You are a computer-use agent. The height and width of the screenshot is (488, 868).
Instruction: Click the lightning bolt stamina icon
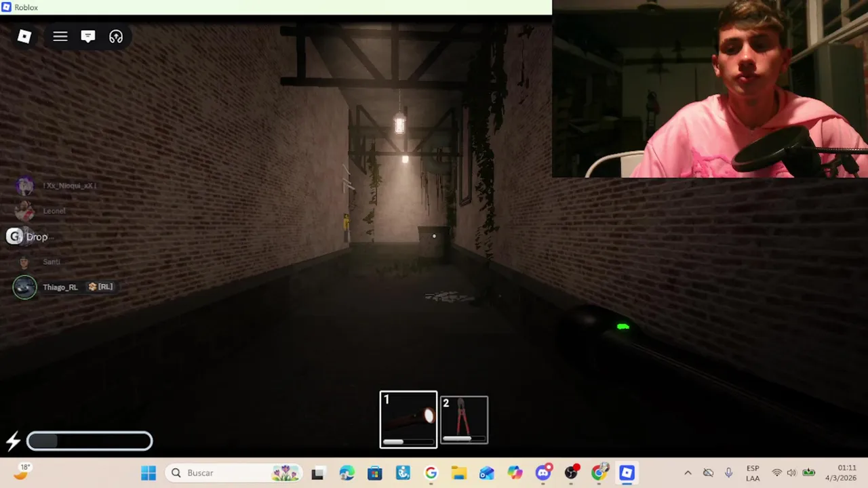(13, 441)
